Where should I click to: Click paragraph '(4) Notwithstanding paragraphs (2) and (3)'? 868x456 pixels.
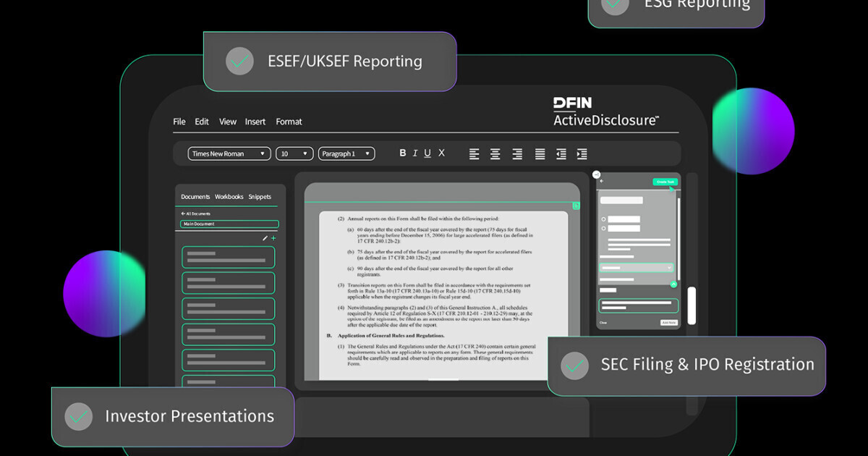tap(435, 316)
